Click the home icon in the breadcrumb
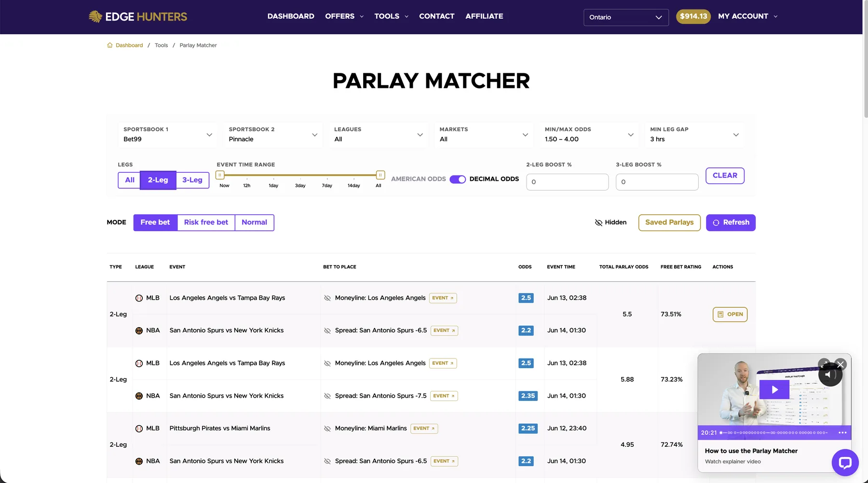Viewport: 868px width, 483px height. click(x=110, y=45)
